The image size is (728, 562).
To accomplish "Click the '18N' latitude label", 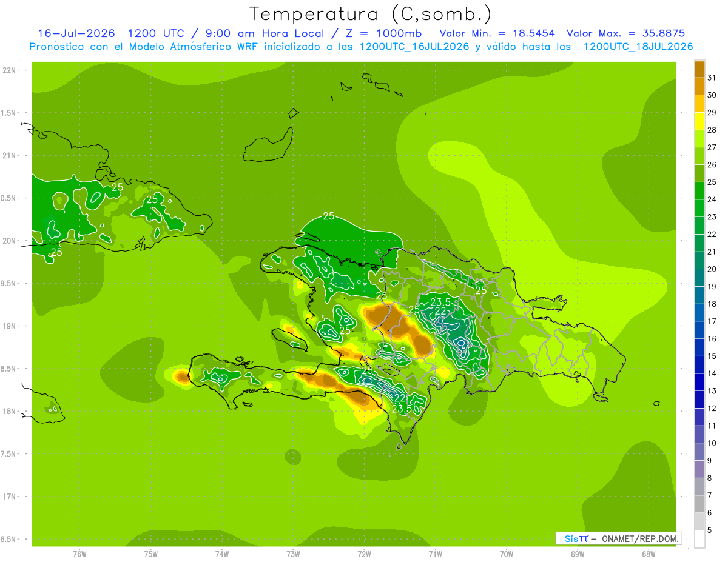I will point(10,412).
